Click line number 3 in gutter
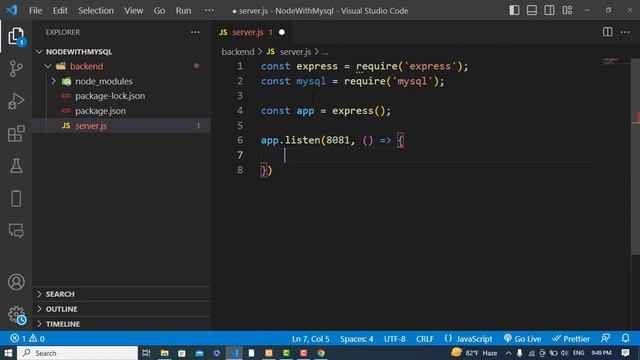Viewport: 640px width, 360px height. [x=240, y=96]
